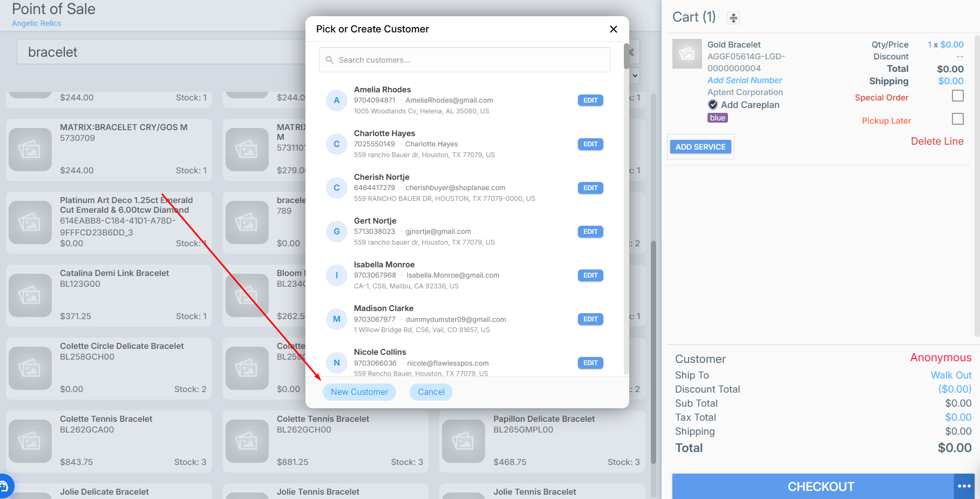Edit customer Amelia Rhodes
980x499 pixels.
[x=590, y=100]
